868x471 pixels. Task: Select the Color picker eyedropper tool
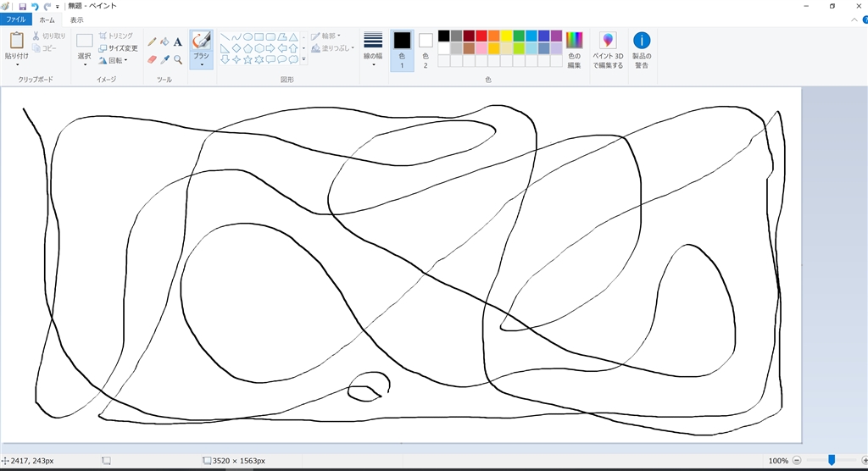click(164, 60)
